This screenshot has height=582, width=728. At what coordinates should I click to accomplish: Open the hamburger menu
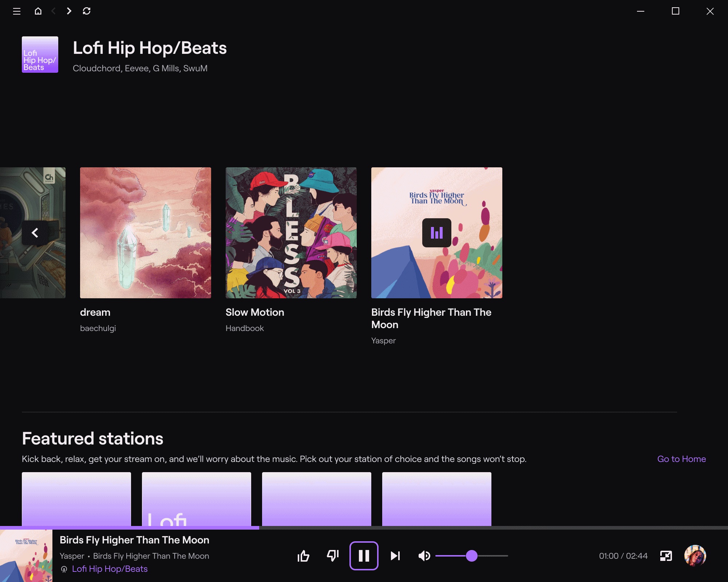click(16, 11)
